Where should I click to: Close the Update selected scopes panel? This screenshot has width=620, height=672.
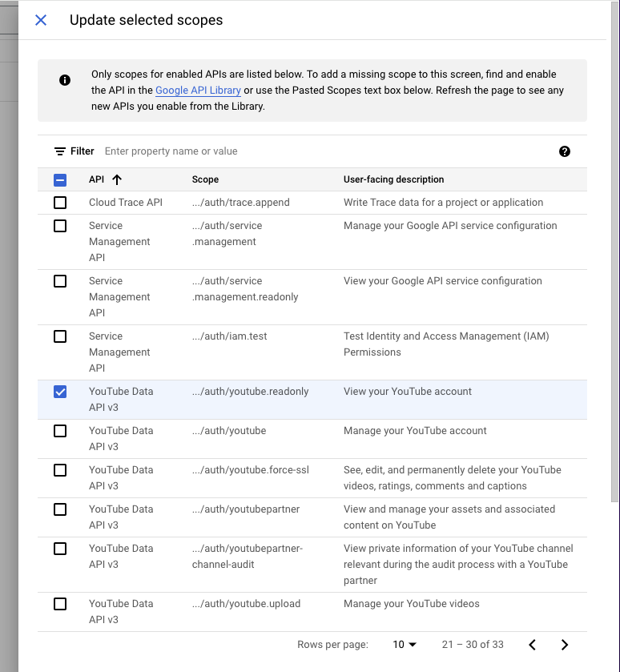pyautogui.click(x=41, y=20)
